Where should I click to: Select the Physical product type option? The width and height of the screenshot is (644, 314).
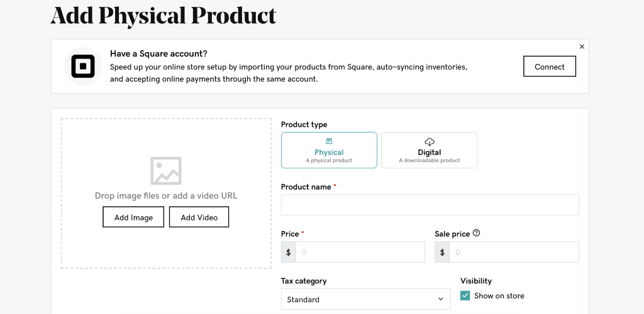329,150
